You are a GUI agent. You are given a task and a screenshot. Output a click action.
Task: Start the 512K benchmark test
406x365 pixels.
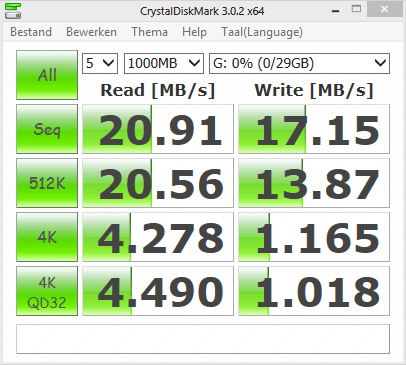[47, 183]
